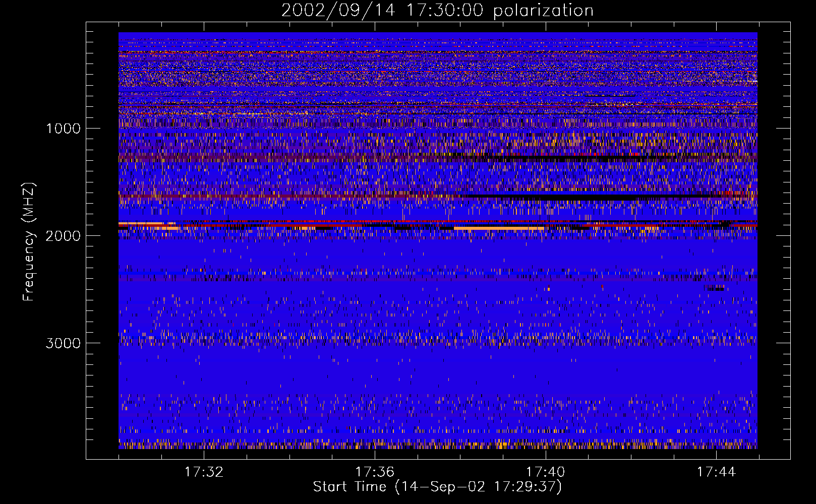Click the 1000 frequency tick label

point(63,129)
